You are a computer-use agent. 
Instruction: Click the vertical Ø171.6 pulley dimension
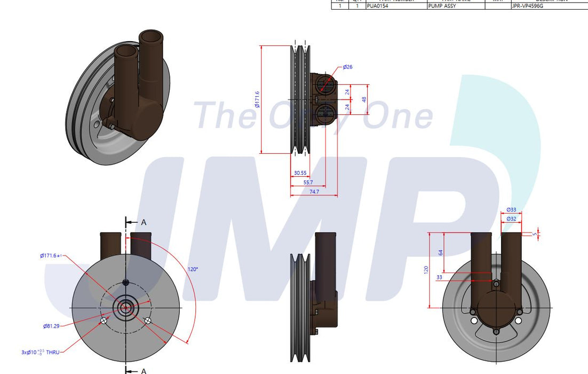257,99
